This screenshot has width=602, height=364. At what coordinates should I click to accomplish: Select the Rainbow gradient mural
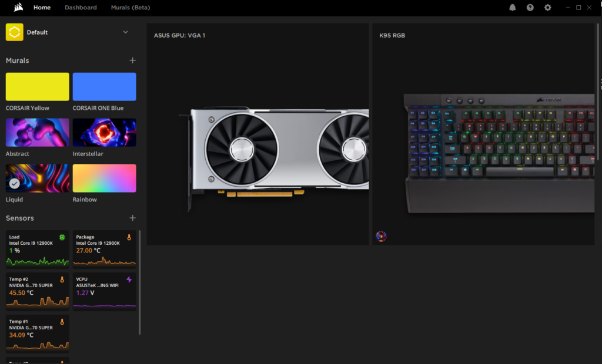(x=105, y=178)
